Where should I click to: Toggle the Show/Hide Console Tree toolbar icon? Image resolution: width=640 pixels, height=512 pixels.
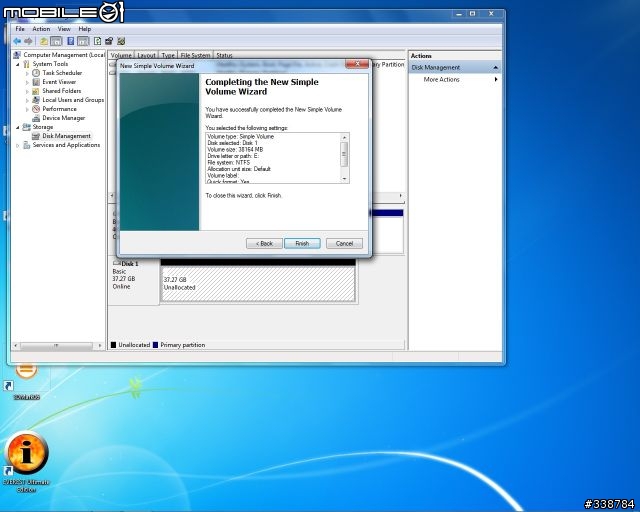coord(56,41)
